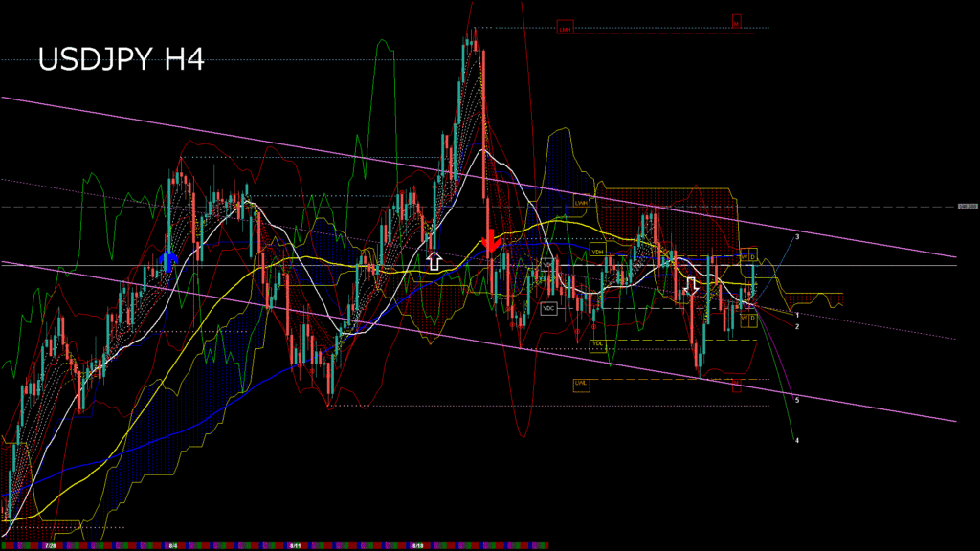
Task: Click the YDH level label
Action: [597, 252]
